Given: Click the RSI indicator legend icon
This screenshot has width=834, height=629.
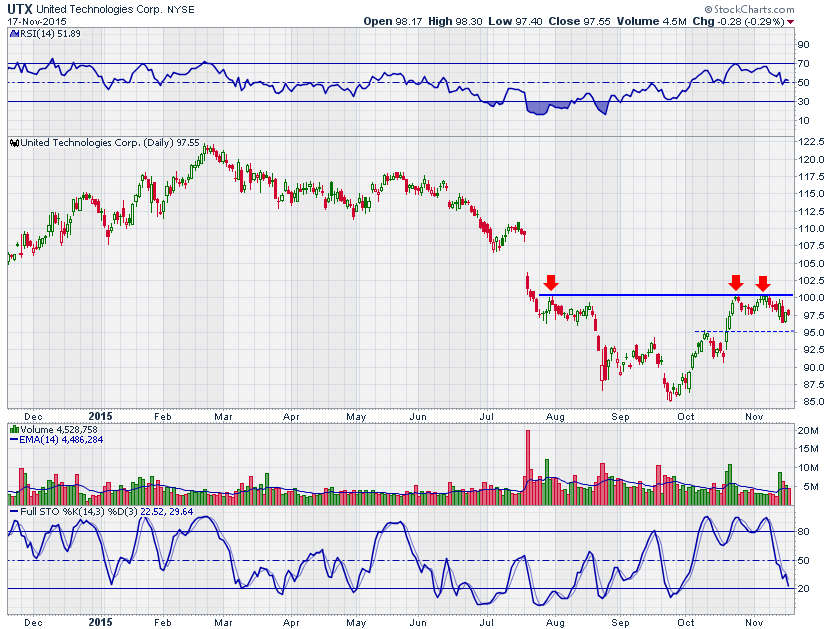Looking at the screenshot, I should [x=14, y=33].
